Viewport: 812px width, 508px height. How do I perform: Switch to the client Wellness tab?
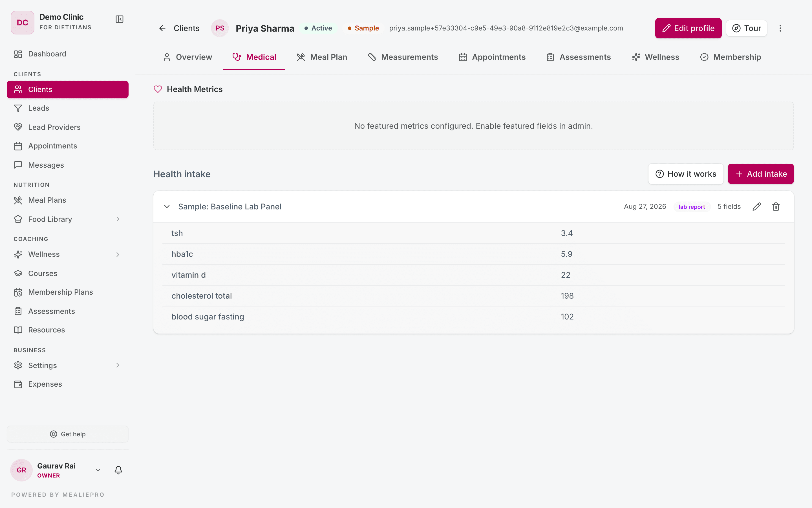655,57
